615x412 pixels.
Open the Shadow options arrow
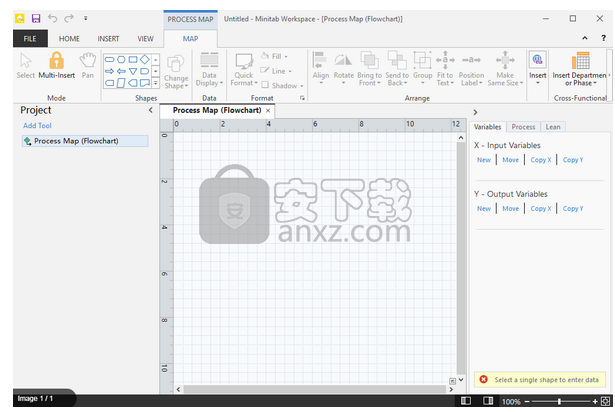coord(302,86)
